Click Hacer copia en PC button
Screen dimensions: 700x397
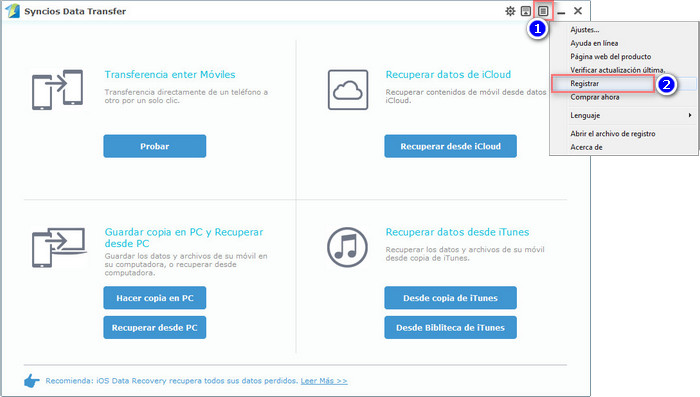tap(155, 298)
